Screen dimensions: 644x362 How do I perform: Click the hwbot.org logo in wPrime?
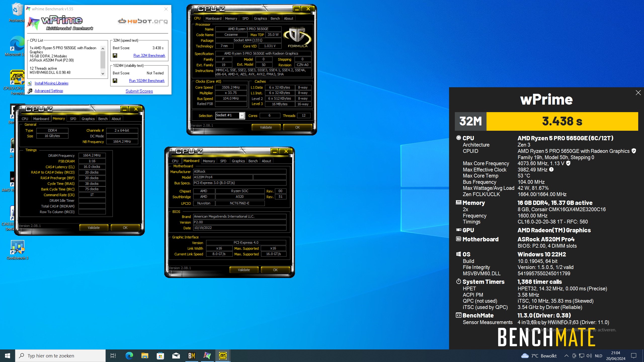pos(143,21)
